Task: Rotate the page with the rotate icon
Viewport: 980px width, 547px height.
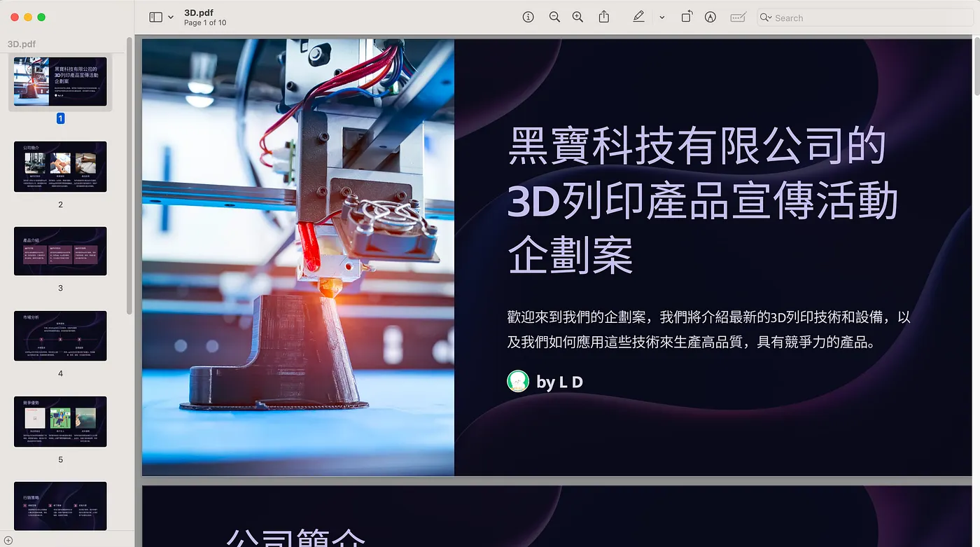Action: point(687,18)
